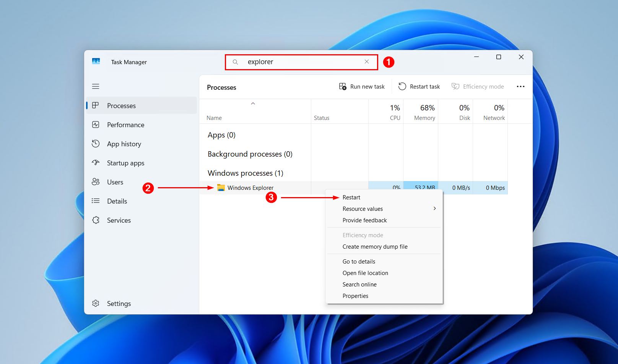618x364 pixels.
Task: Select Provide feedback in the context menu
Action: click(x=384, y=220)
